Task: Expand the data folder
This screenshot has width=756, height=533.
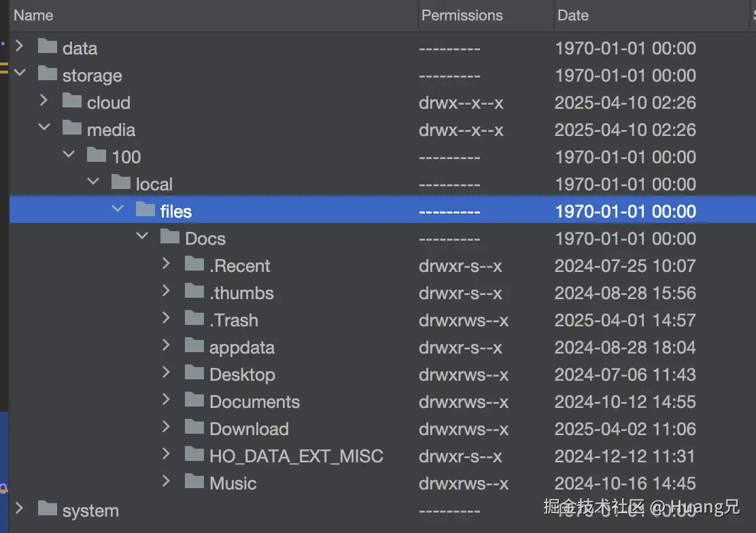Action: tap(20, 48)
